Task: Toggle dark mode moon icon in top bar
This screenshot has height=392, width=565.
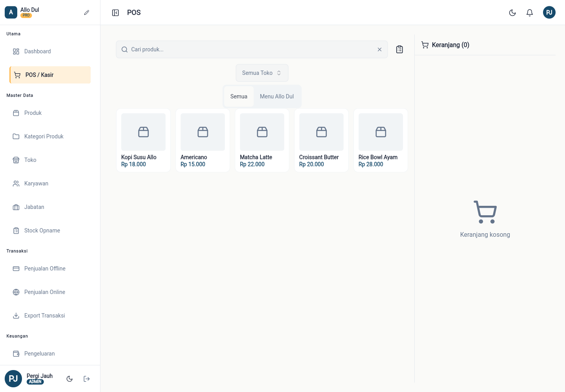Action: click(x=512, y=13)
